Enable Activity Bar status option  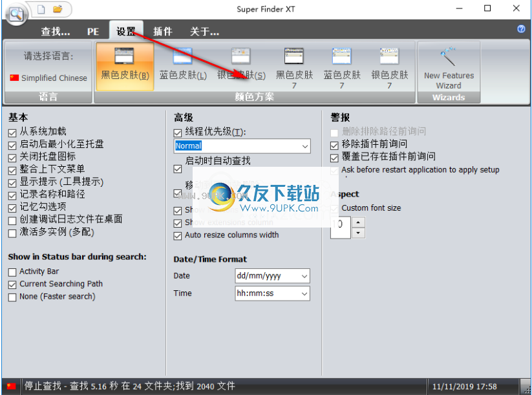tap(12, 272)
